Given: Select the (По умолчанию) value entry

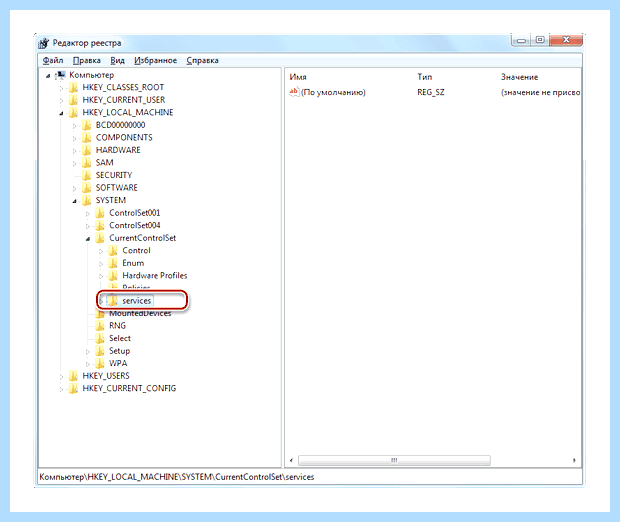Looking at the screenshot, I should 333,93.
